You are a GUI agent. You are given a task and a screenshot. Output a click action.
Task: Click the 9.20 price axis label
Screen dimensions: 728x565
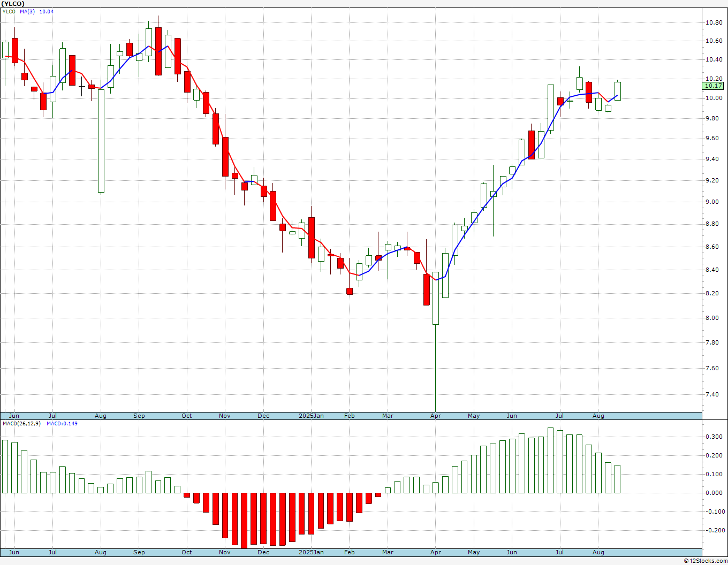click(714, 180)
